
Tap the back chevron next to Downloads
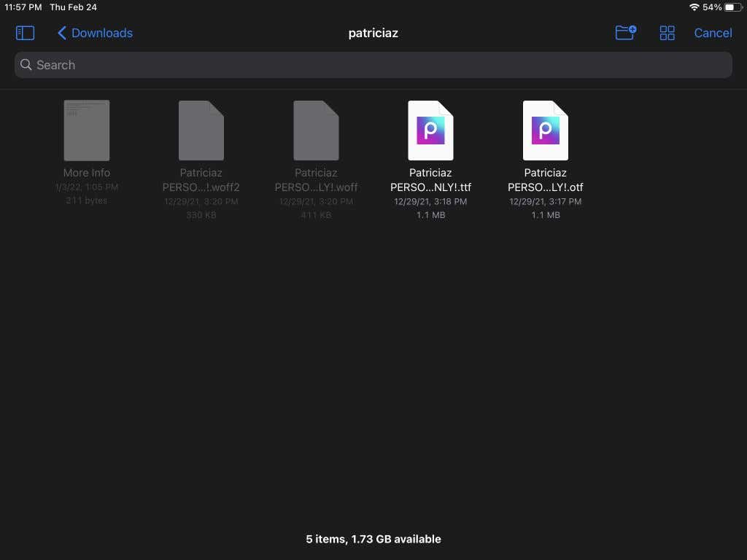pos(61,33)
